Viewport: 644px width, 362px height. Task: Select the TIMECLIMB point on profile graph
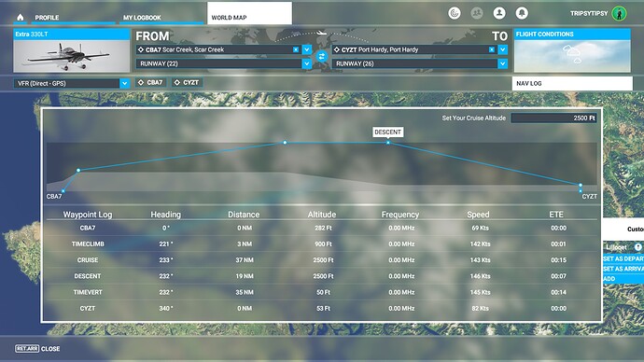(x=78, y=170)
